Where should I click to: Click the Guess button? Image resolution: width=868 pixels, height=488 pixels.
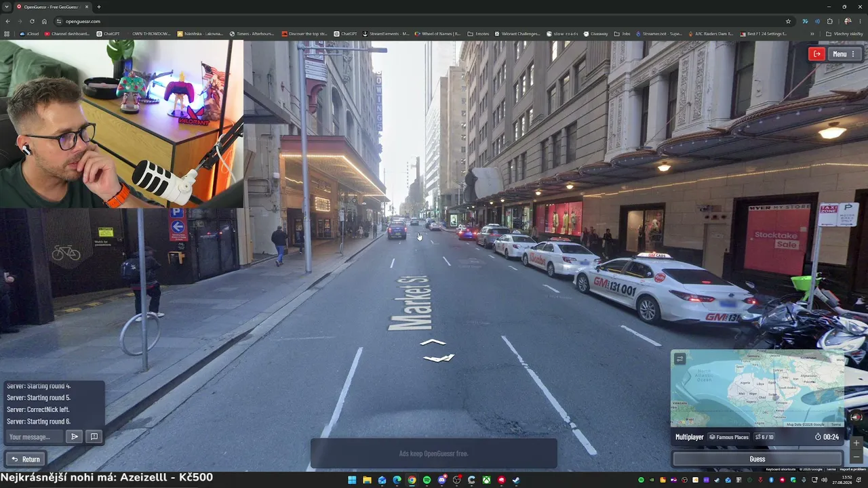[757, 459]
